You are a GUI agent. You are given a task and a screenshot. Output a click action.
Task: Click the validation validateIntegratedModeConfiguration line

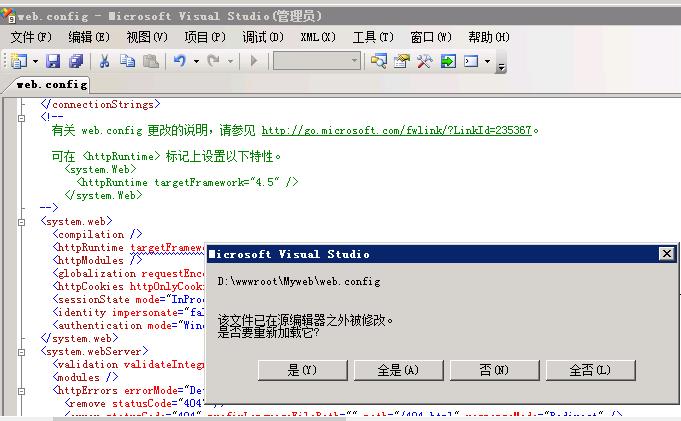pyautogui.click(x=128, y=364)
